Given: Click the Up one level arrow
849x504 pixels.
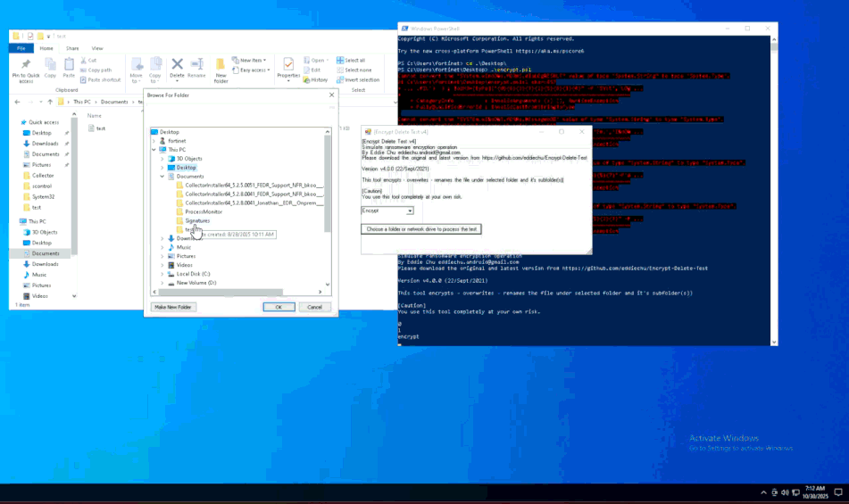Looking at the screenshot, I should [x=50, y=102].
